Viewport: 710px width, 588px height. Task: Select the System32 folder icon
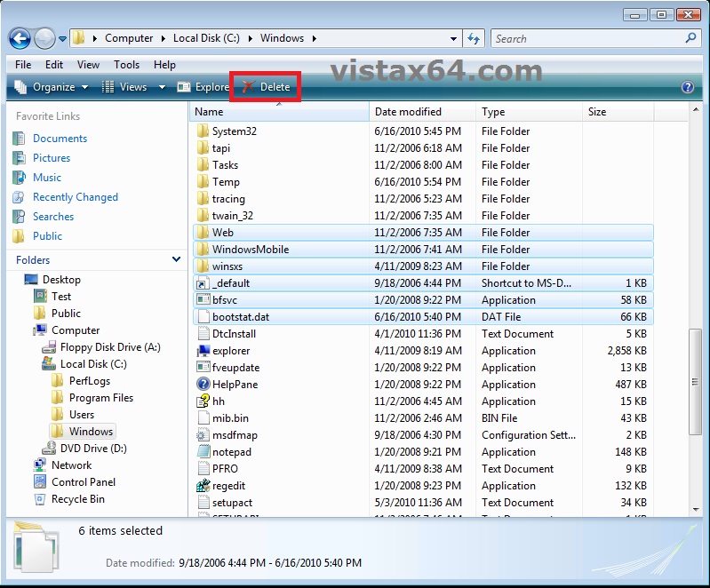[203, 131]
